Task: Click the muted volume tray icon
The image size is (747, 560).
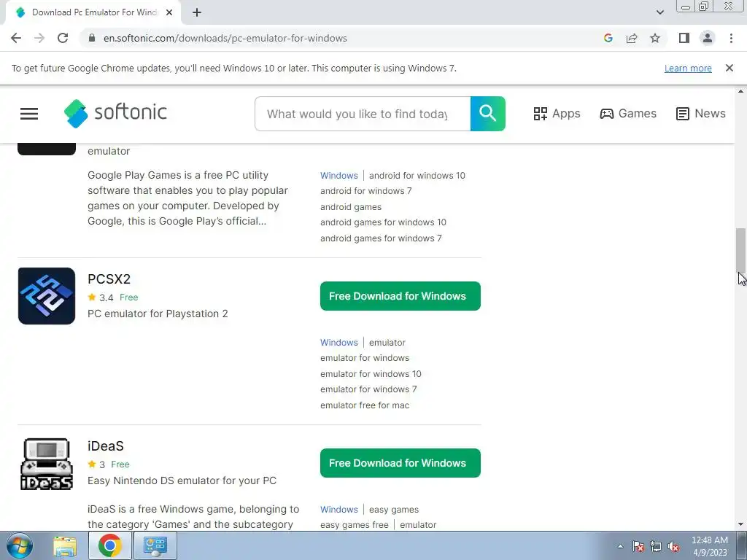Action: point(673,546)
